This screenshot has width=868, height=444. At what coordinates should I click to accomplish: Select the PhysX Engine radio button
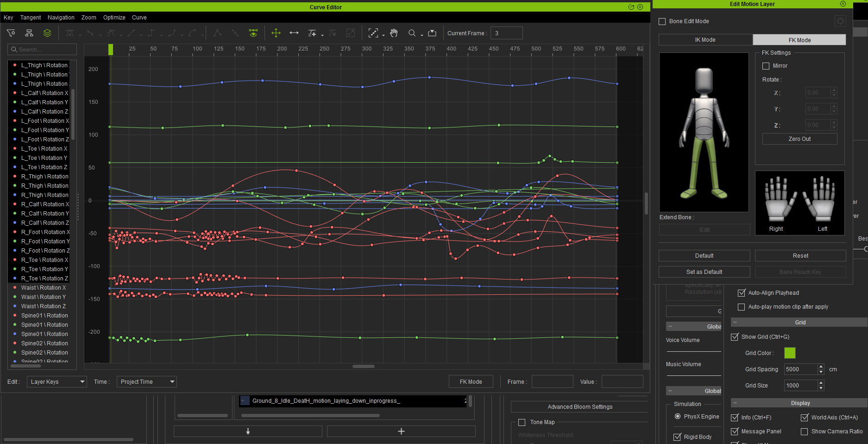(x=678, y=417)
